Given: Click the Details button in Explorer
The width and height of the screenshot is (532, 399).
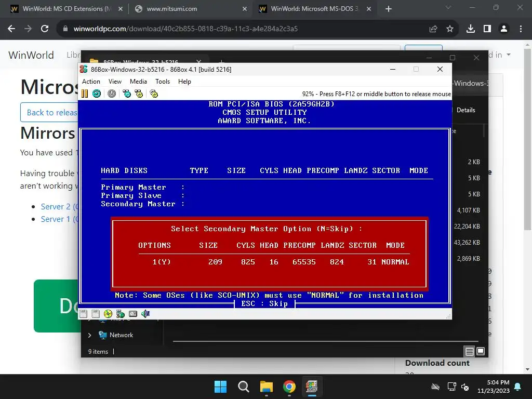Looking at the screenshot, I should point(465,110).
